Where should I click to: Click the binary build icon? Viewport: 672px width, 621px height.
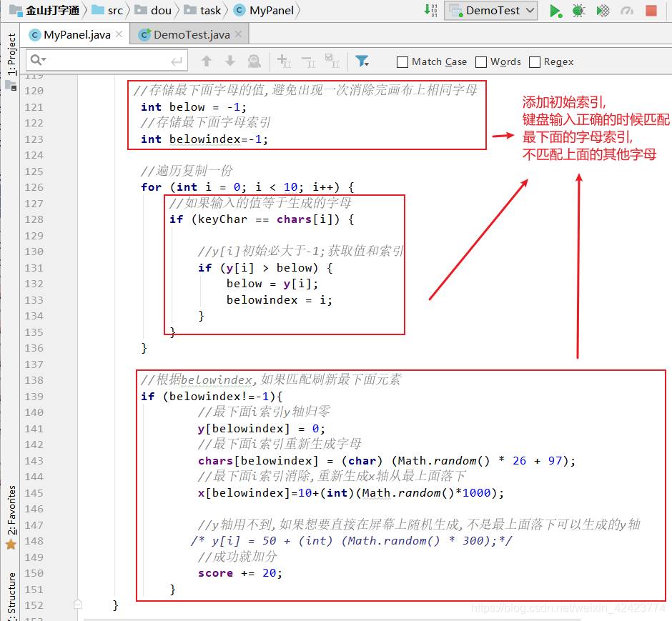(x=430, y=10)
